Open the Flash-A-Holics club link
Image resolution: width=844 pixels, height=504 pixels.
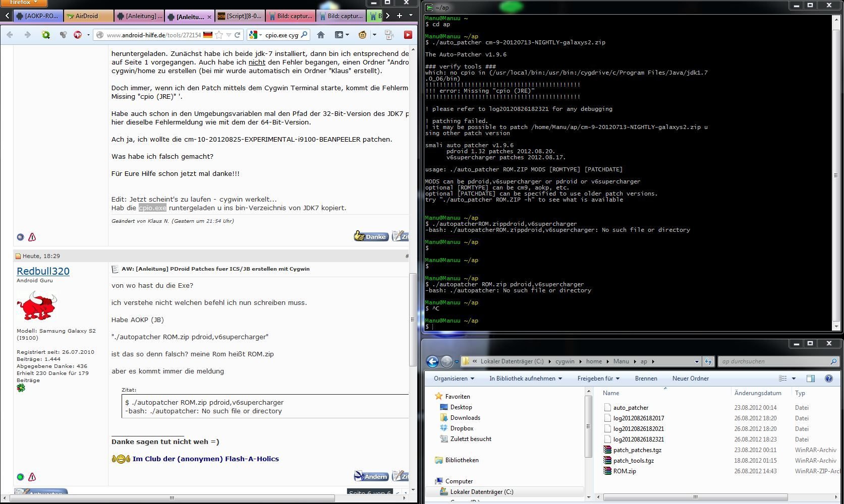(205, 459)
